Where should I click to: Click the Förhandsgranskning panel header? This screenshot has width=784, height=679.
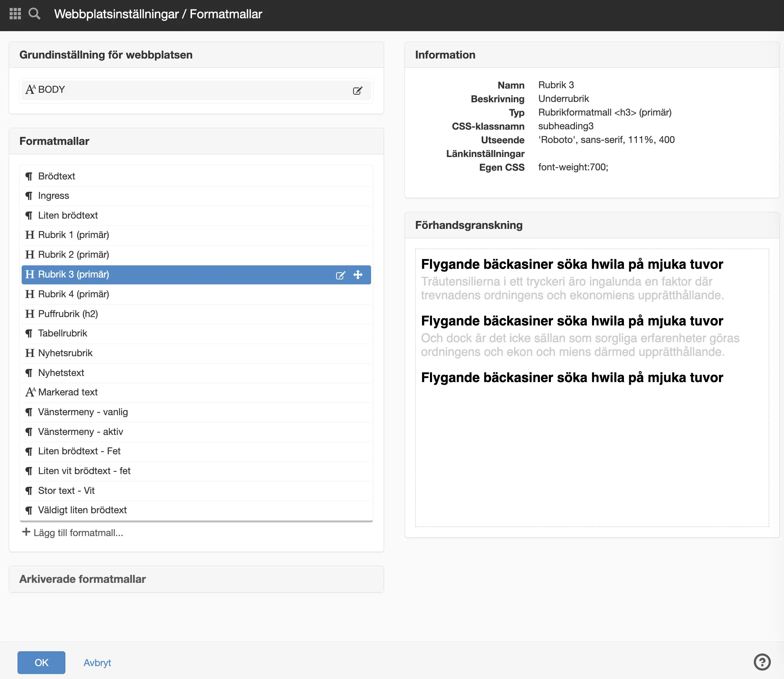592,225
